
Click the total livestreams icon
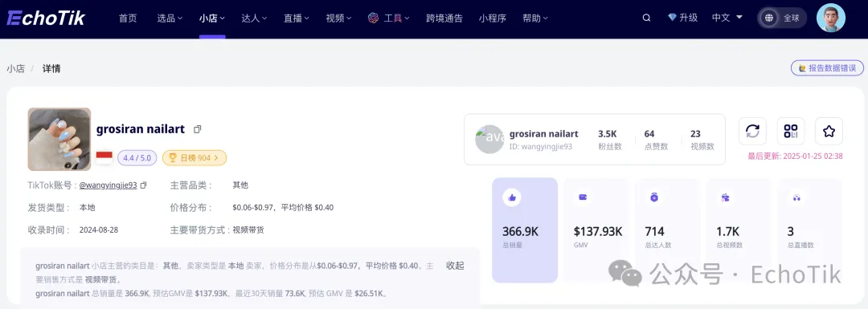(796, 197)
